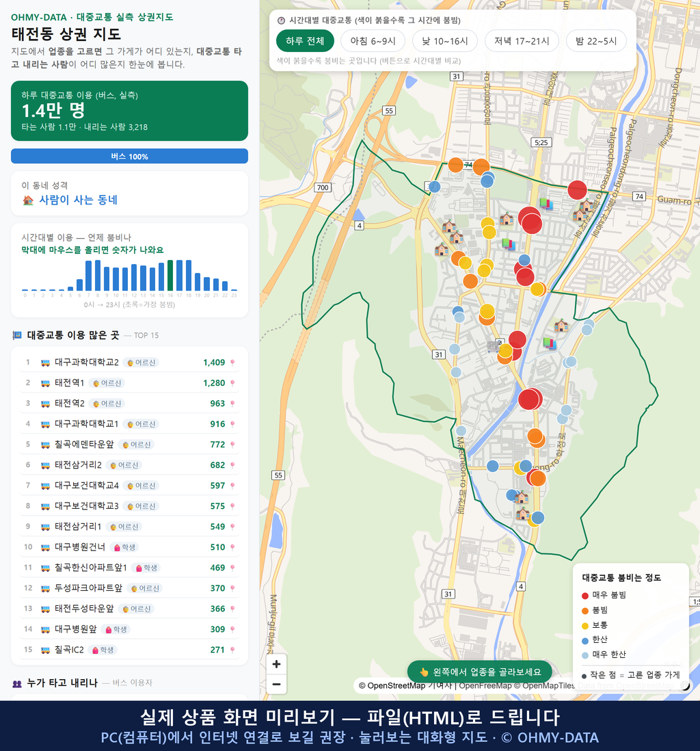
Task: Click the bus icon next to 대구보건대학교4
Action: [46, 486]
